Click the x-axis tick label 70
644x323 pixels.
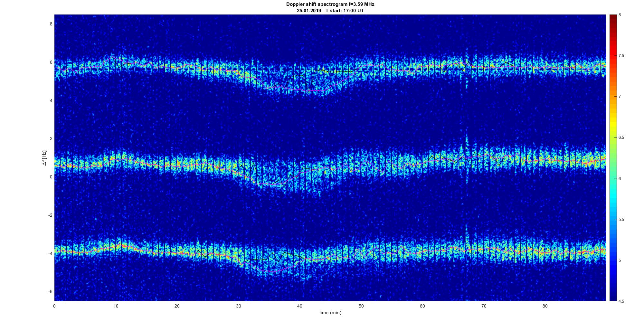(x=484, y=306)
